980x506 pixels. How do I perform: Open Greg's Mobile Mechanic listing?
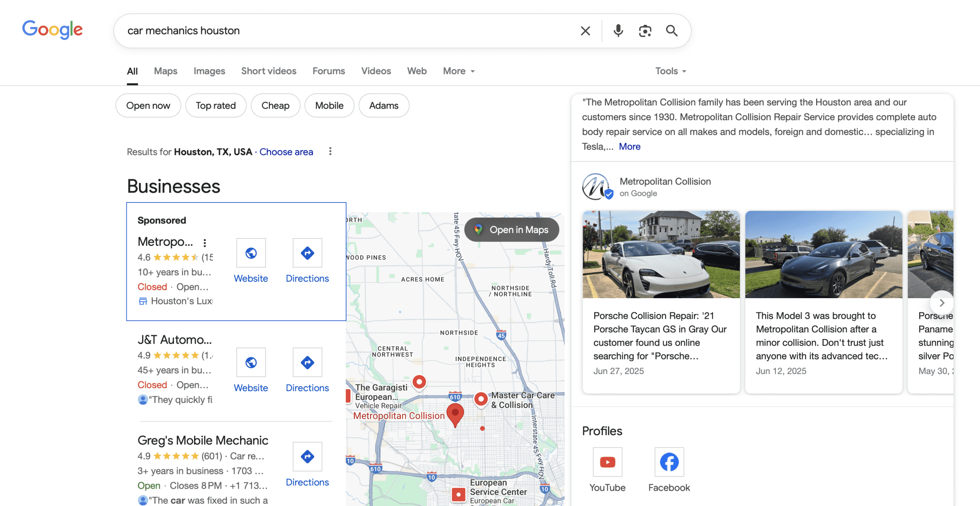(203, 440)
